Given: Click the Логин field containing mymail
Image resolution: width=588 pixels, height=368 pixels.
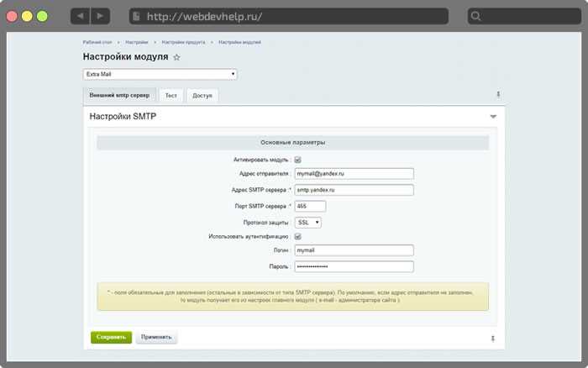Looking at the screenshot, I should [354, 250].
